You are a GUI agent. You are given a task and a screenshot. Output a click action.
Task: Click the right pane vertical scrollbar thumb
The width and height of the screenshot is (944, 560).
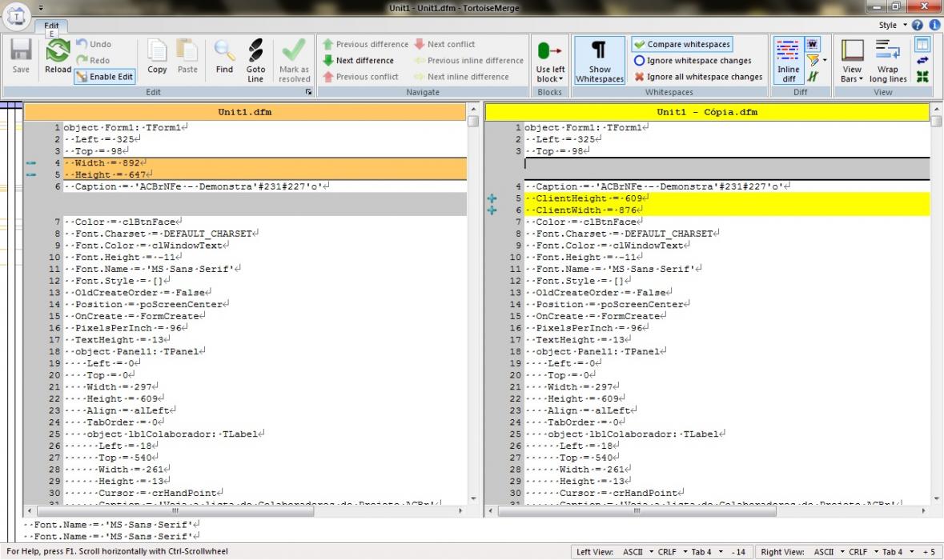coord(936,121)
